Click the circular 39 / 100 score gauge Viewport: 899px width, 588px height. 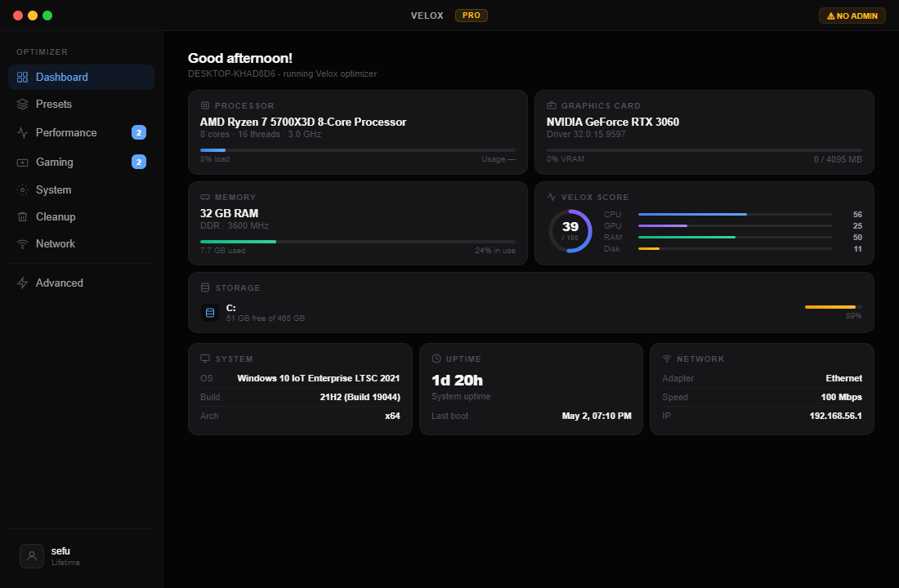click(570, 231)
